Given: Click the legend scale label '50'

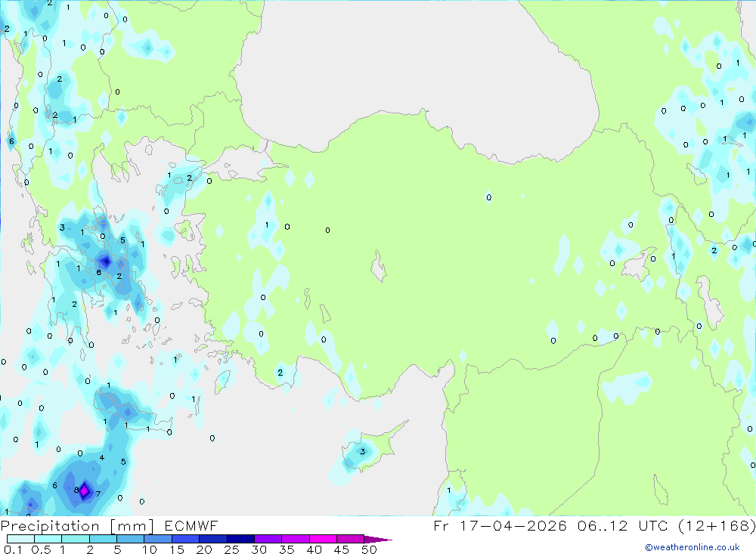Looking at the screenshot, I should 369,549.
